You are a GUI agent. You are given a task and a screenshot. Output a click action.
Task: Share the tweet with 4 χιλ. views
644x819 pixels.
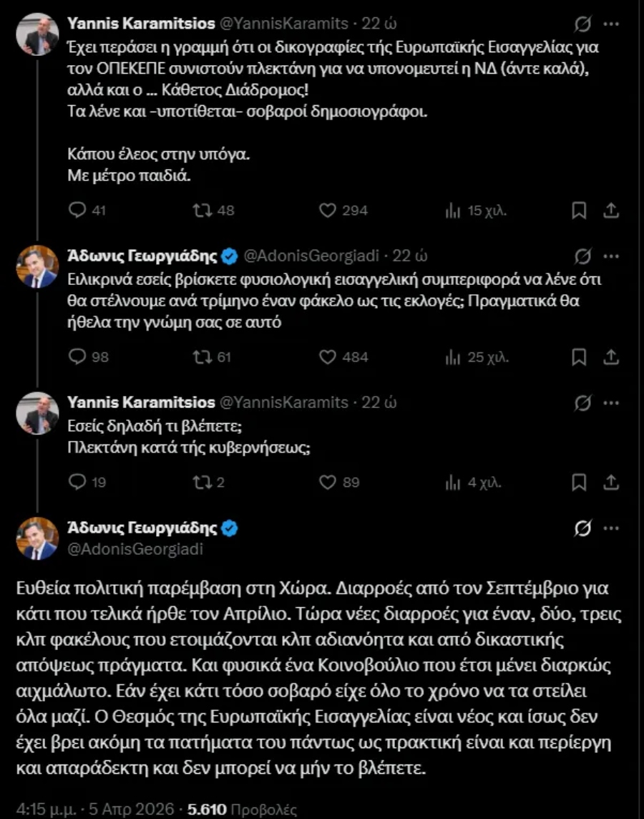tap(611, 483)
